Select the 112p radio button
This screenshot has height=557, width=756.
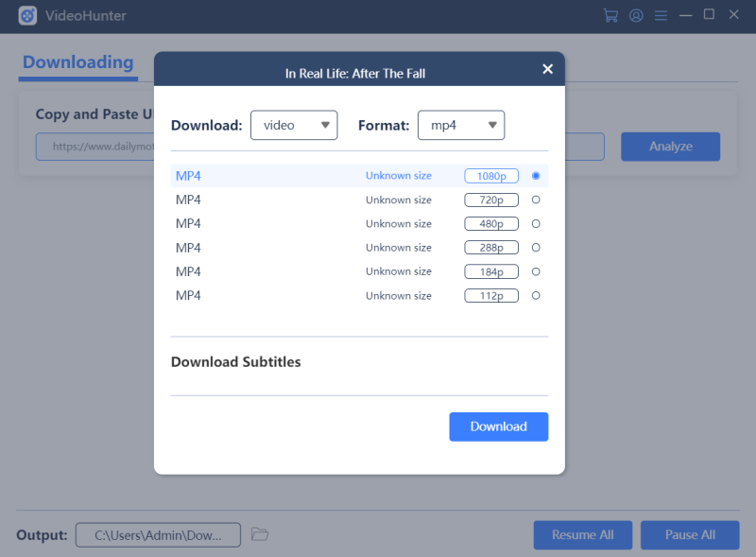tap(536, 295)
